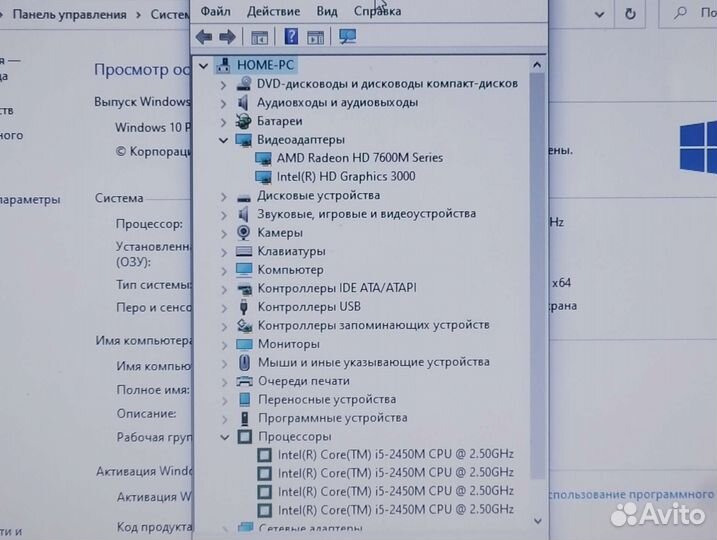
Task: Expand the Дисковые устройства chevron
Action: coord(224,197)
